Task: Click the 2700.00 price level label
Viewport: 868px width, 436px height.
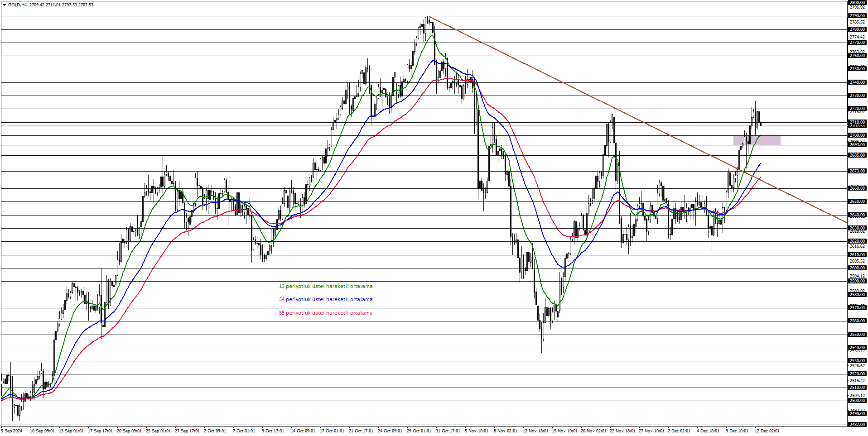Action: [857, 135]
